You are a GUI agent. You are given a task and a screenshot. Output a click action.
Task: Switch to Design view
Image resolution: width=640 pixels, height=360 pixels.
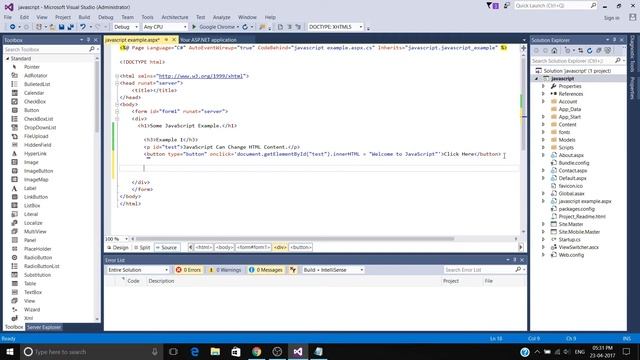tap(118, 247)
